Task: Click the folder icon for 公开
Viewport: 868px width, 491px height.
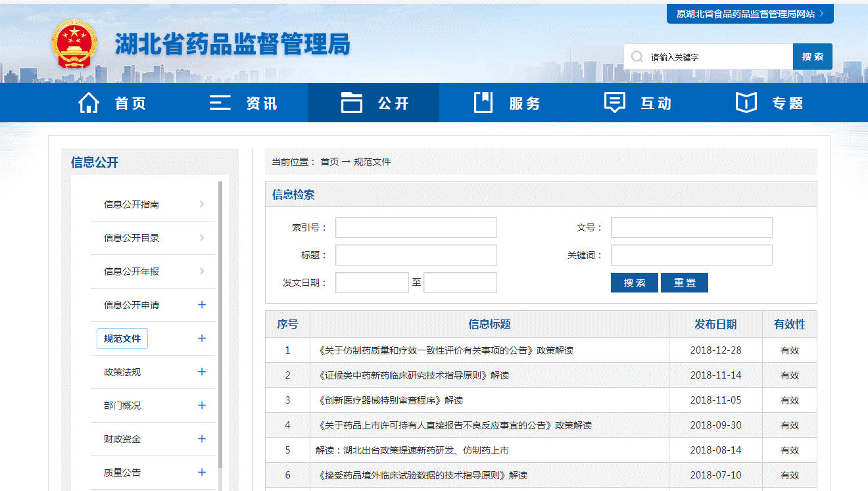Action: coord(352,103)
